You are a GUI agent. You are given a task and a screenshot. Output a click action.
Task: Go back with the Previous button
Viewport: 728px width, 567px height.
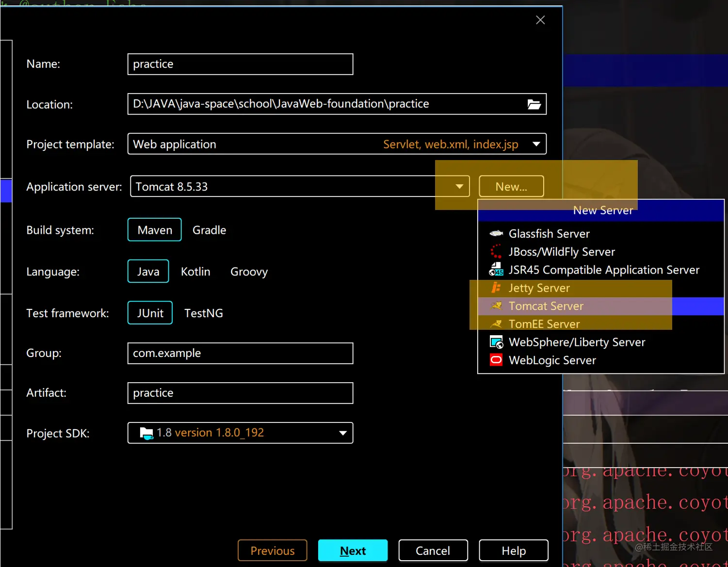273,551
